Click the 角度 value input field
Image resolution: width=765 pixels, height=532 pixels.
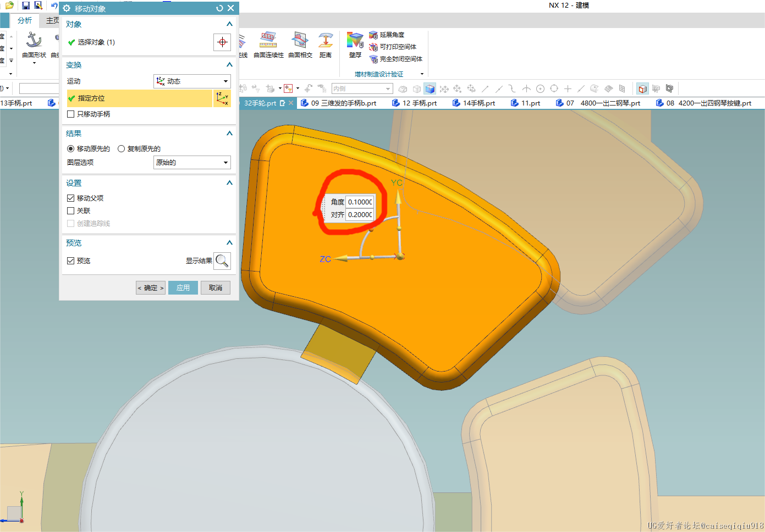[360, 202]
